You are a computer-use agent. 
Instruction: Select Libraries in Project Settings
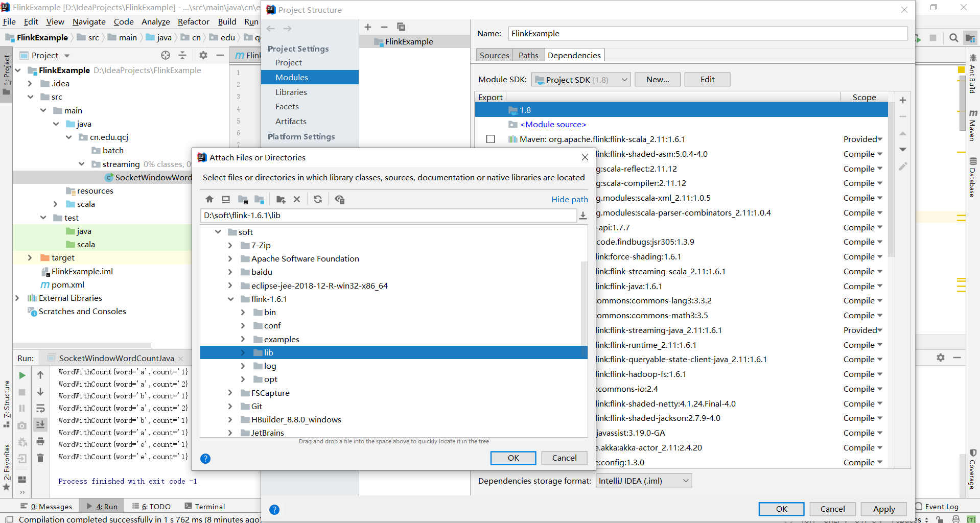pos(291,92)
